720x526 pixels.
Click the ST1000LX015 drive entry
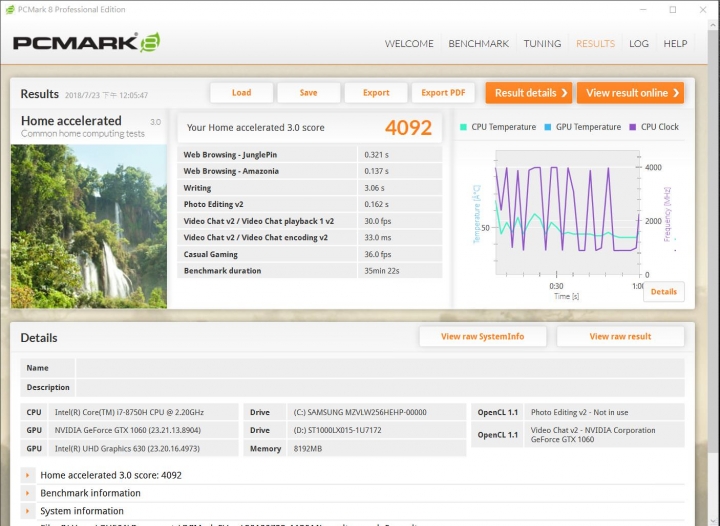click(338, 431)
